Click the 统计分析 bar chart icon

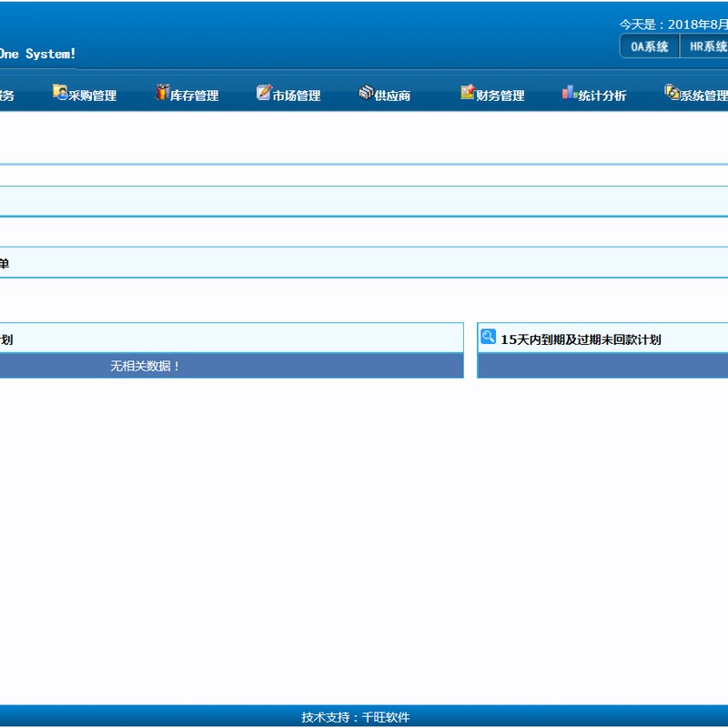pyautogui.click(x=570, y=92)
